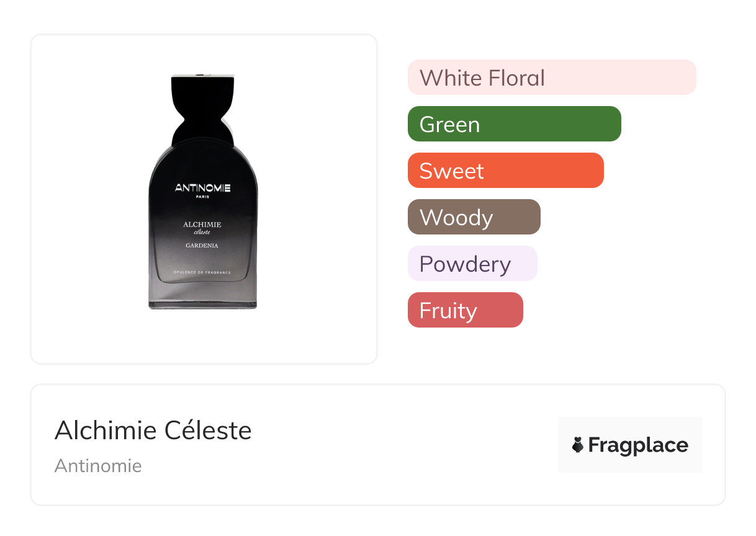Open the Alchimie Céleste fragrance title
Screen dimensions: 756x536
coord(153,430)
